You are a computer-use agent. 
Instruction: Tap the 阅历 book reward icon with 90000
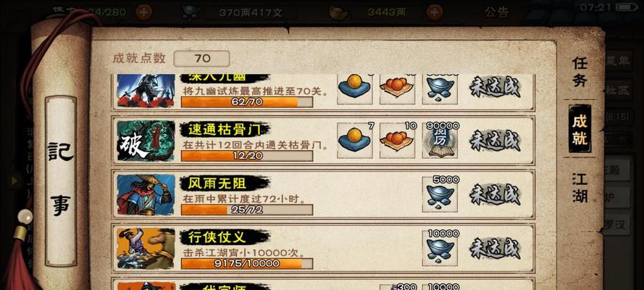pyautogui.click(x=440, y=141)
